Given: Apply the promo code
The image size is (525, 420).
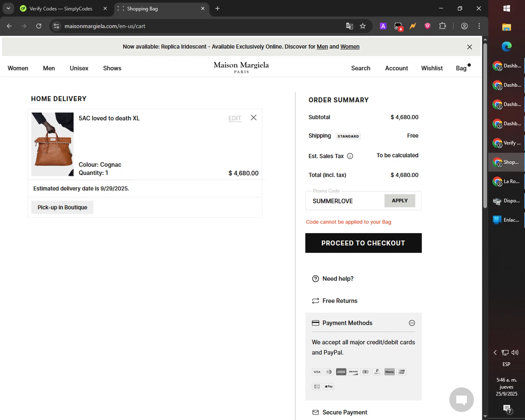Looking at the screenshot, I should point(400,201).
